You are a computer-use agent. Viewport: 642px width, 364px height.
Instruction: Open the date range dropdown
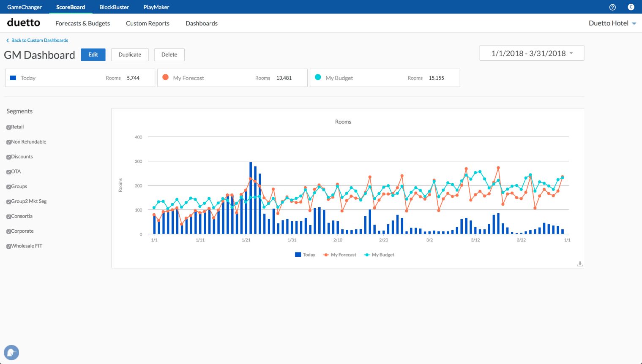[532, 53]
